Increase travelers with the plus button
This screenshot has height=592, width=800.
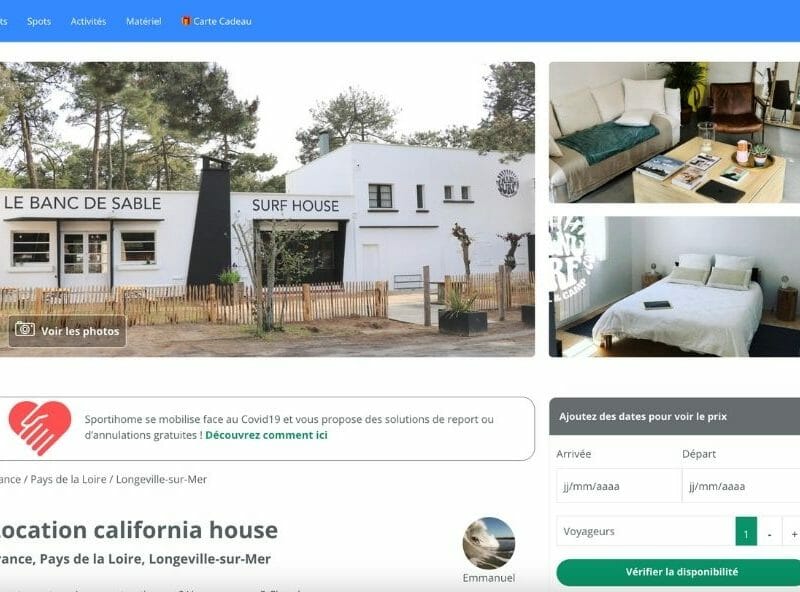point(793,531)
